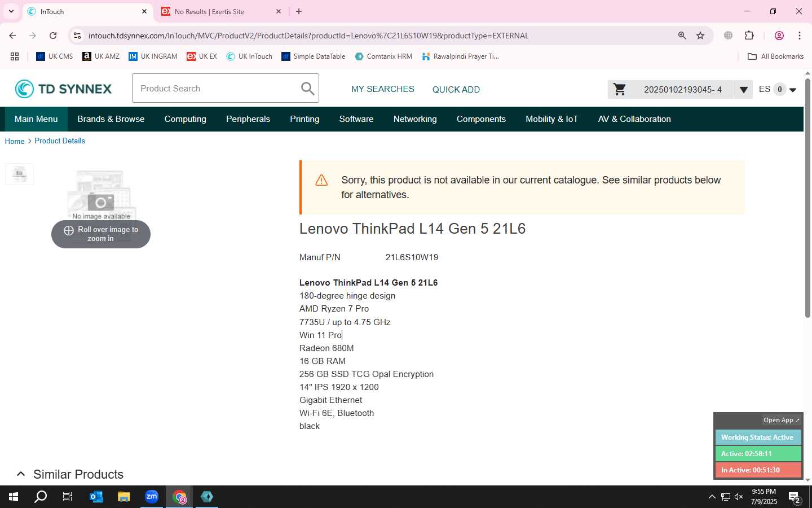The height and width of the screenshot is (508, 812).
Task: Click the zoom magnifier in address bar
Action: pos(682,36)
